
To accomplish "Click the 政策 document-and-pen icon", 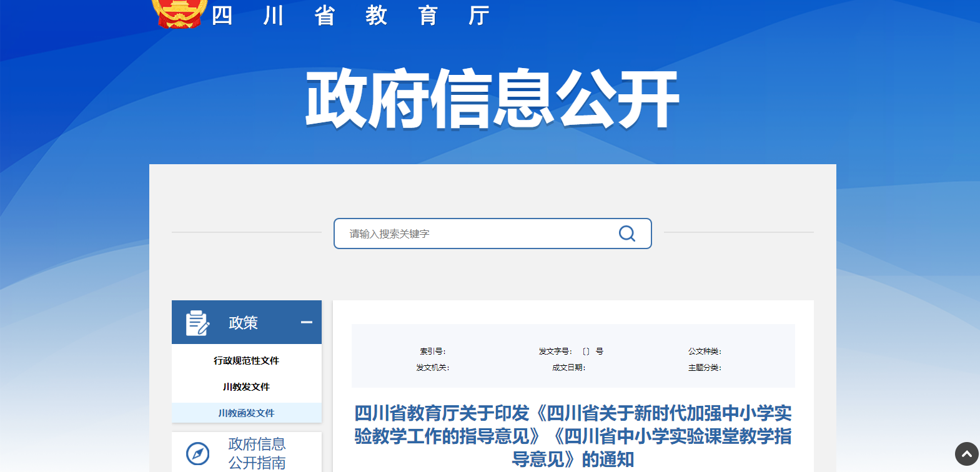I will [x=197, y=323].
